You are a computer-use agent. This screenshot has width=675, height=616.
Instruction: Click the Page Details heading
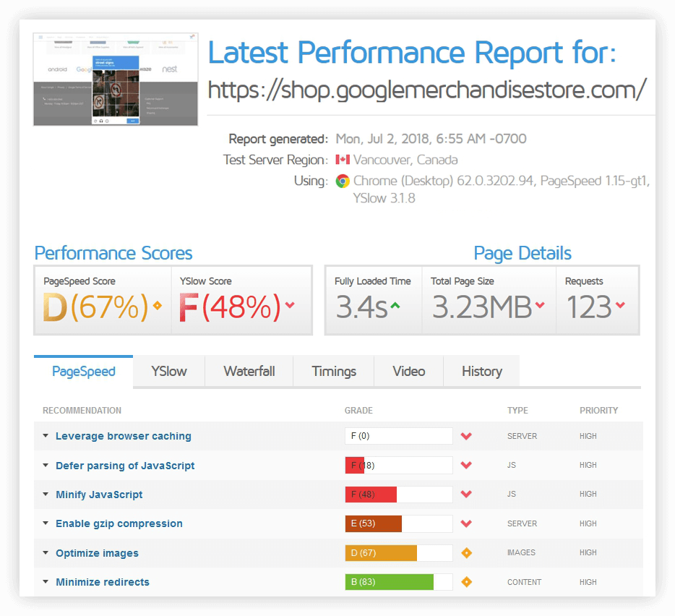click(523, 253)
